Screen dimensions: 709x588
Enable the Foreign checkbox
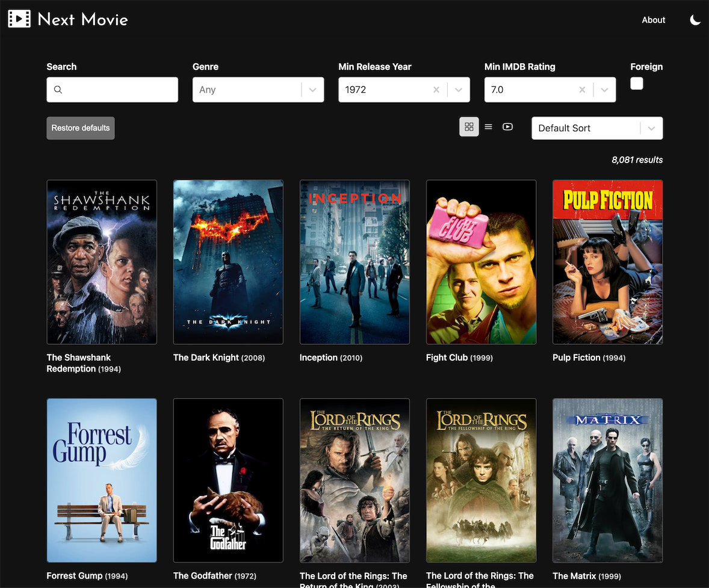coord(637,84)
